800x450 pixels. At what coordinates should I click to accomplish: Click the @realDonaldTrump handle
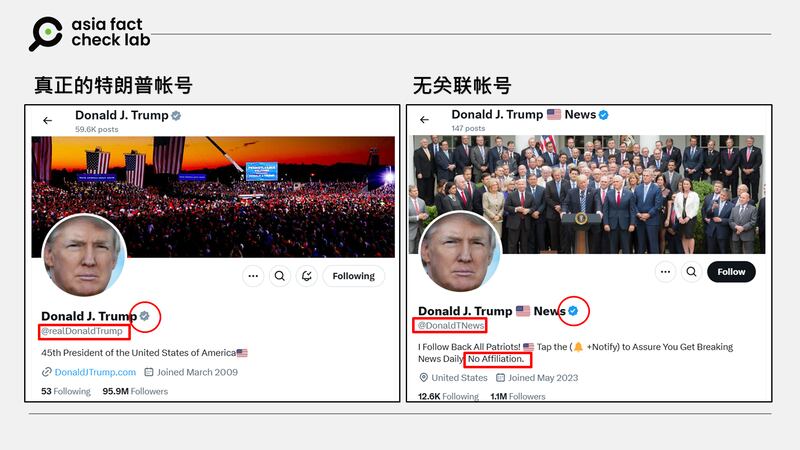(82, 331)
